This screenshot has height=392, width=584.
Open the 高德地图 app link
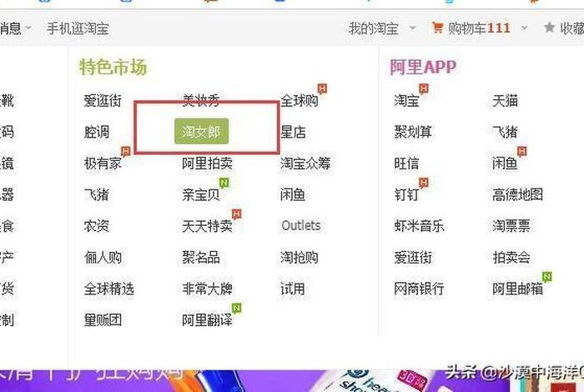coord(518,194)
